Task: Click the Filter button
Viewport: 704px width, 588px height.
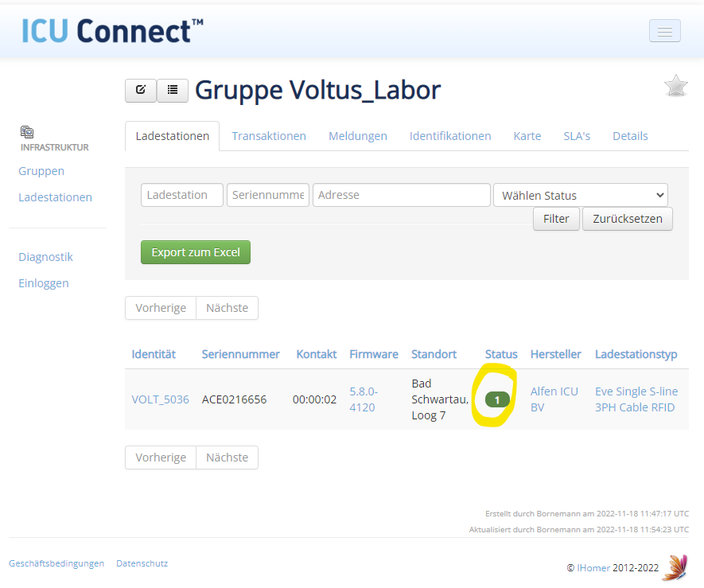Action: tap(556, 219)
